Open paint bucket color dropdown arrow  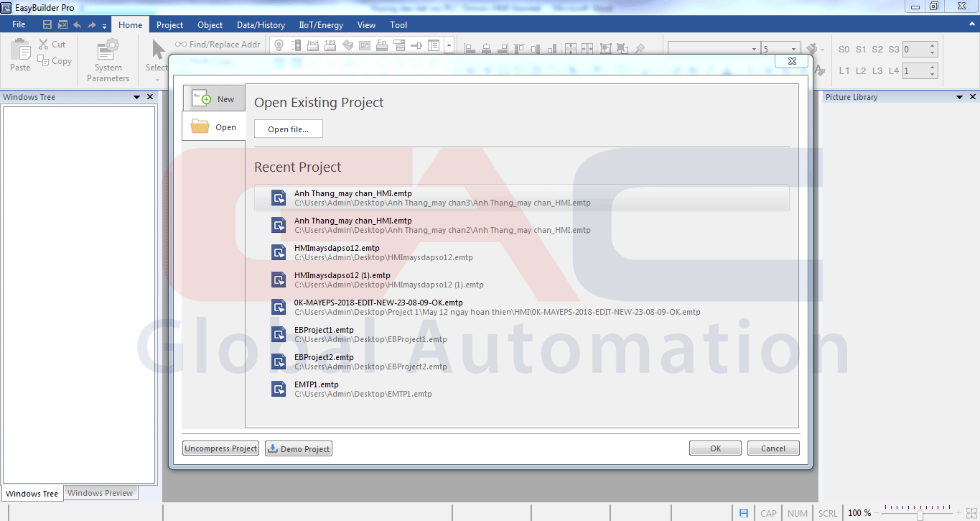(x=823, y=50)
